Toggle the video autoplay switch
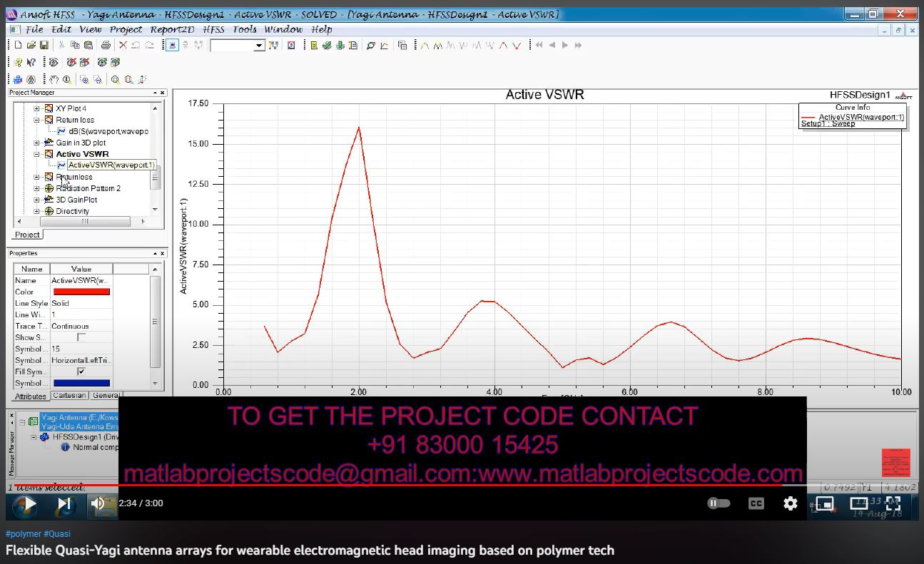Screen dimensions: 924x564 click(719, 503)
